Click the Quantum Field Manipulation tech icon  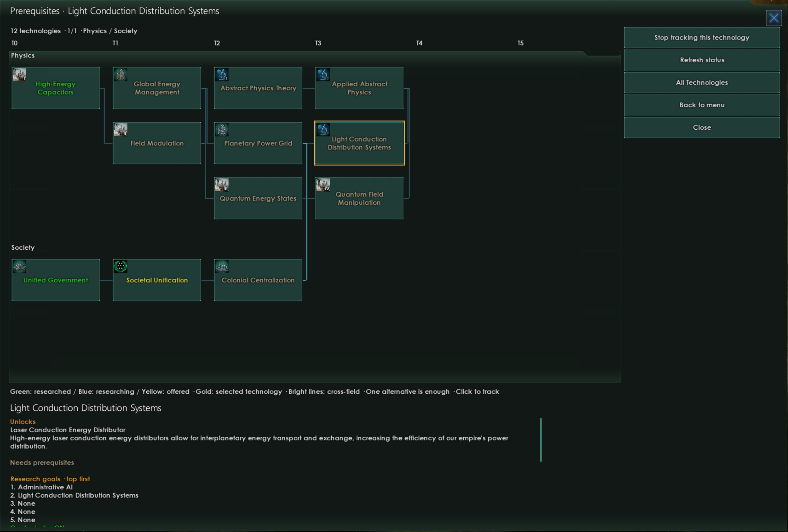323,185
